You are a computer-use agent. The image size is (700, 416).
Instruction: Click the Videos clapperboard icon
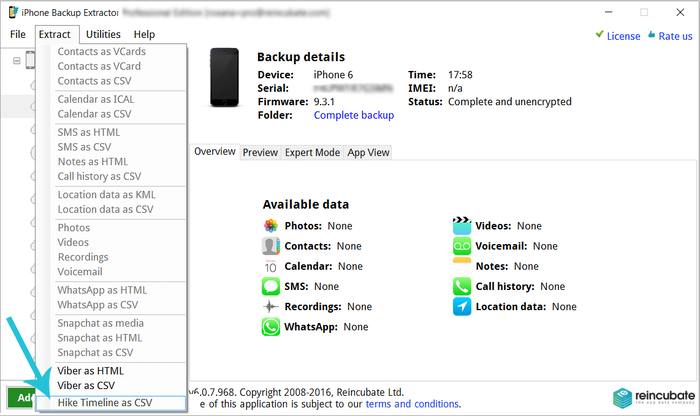pyautogui.click(x=462, y=226)
